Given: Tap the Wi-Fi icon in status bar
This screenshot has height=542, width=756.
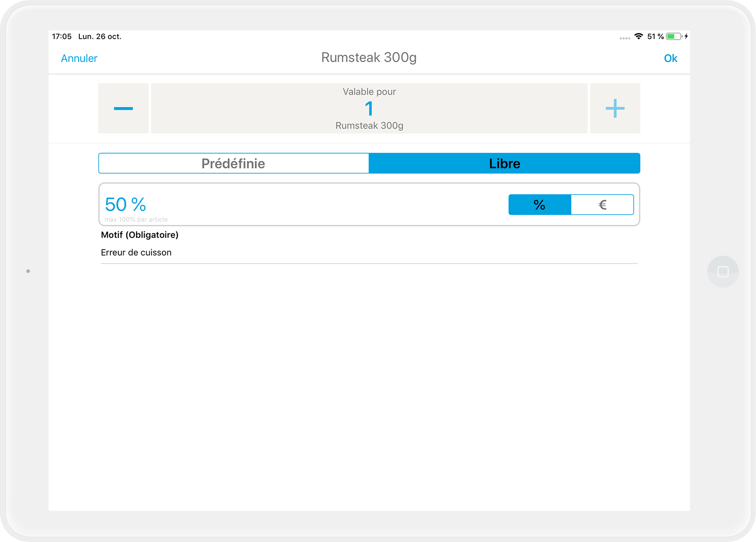Looking at the screenshot, I should [638, 36].
